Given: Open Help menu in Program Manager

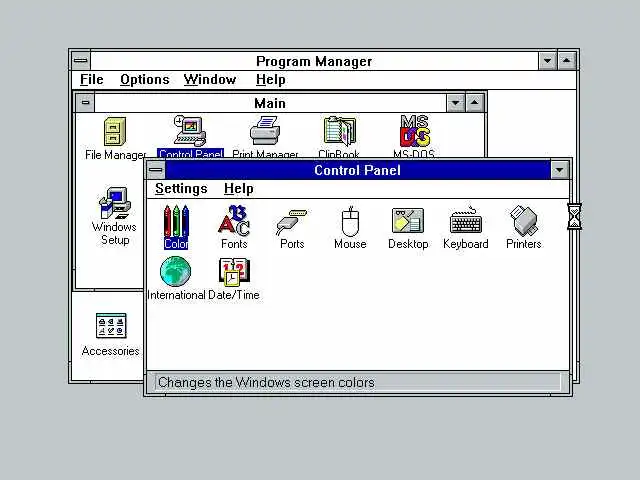Looking at the screenshot, I should (x=271, y=80).
